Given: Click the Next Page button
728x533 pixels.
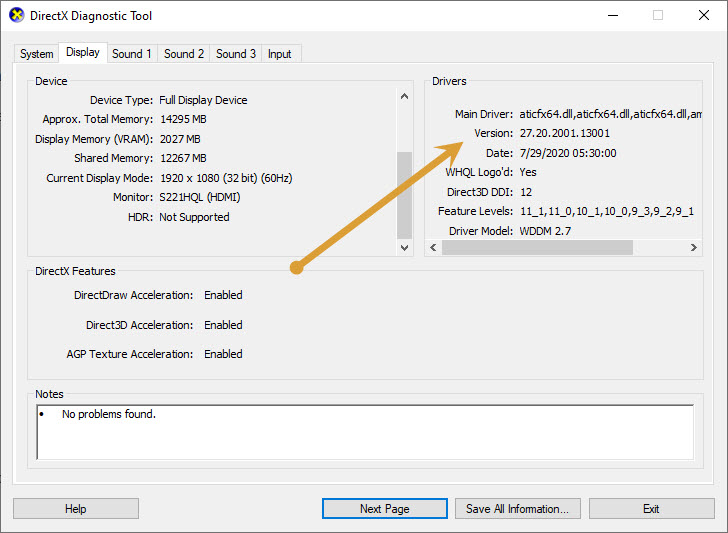Looking at the screenshot, I should 384,509.
